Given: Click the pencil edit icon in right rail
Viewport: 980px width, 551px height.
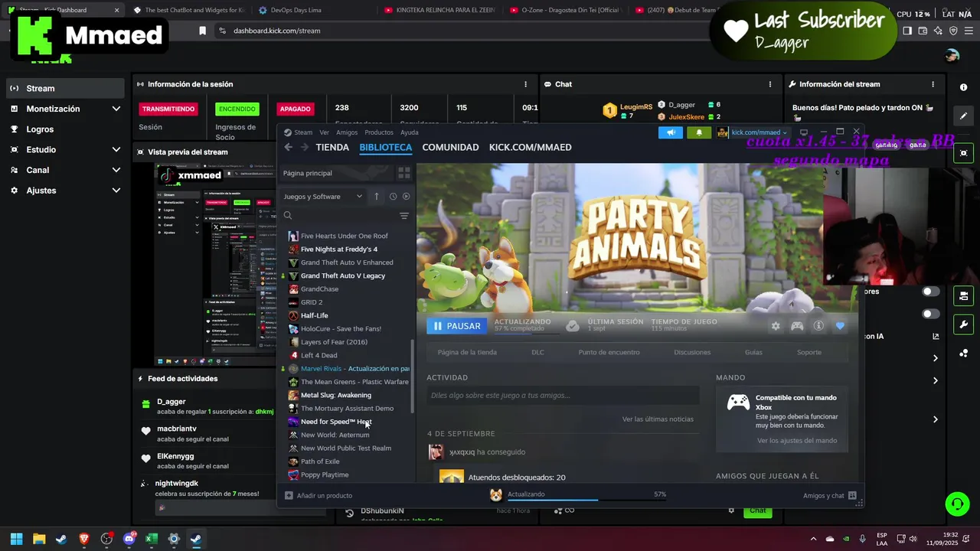Looking at the screenshot, I should (x=964, y=116).
